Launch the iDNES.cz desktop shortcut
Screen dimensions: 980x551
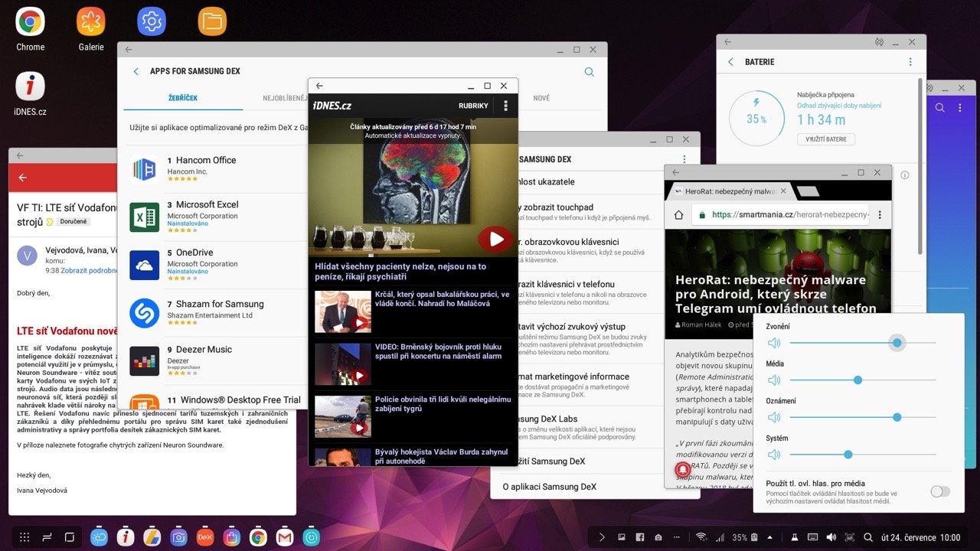tap(30, 86)
